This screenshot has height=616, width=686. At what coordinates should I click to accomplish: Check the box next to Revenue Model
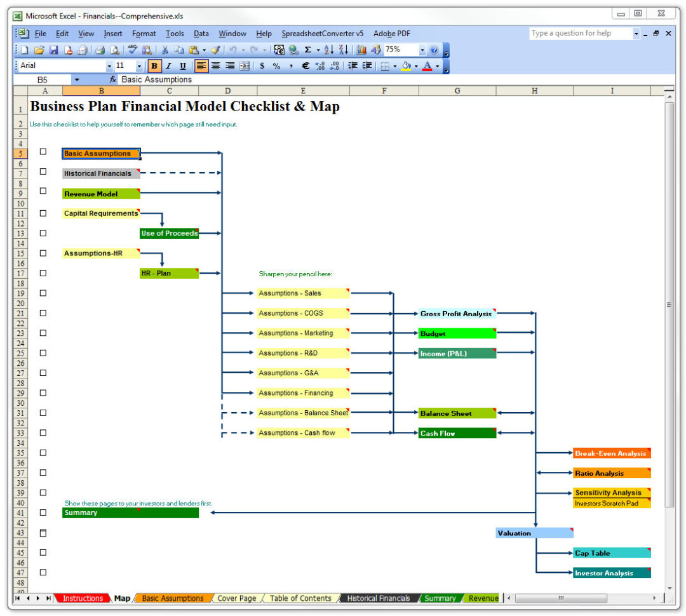[43, 191]
